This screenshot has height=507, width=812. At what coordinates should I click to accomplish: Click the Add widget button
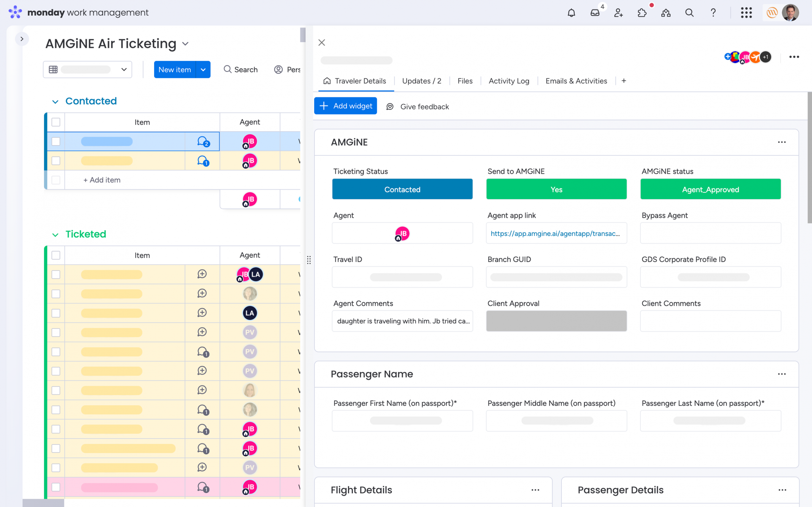coord(345,106)
